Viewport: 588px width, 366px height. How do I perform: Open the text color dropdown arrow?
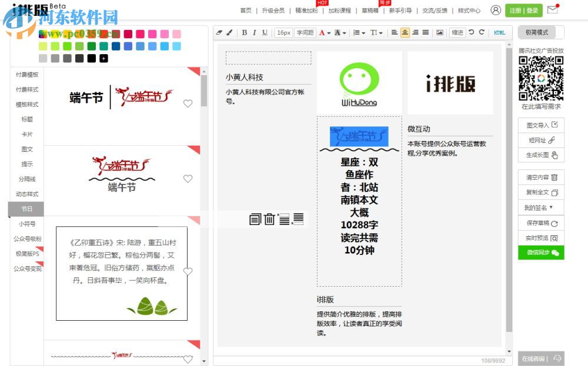click(328, 32)
